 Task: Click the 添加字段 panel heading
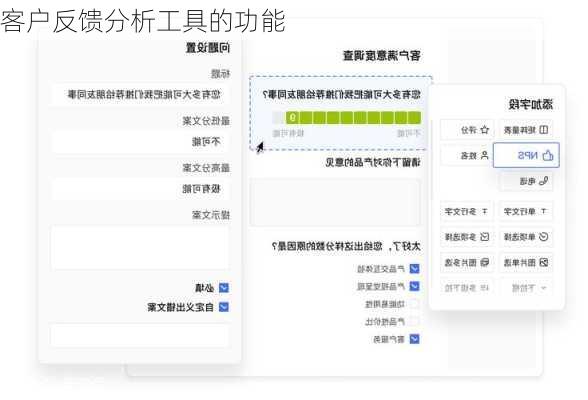(x=531, y=104)
